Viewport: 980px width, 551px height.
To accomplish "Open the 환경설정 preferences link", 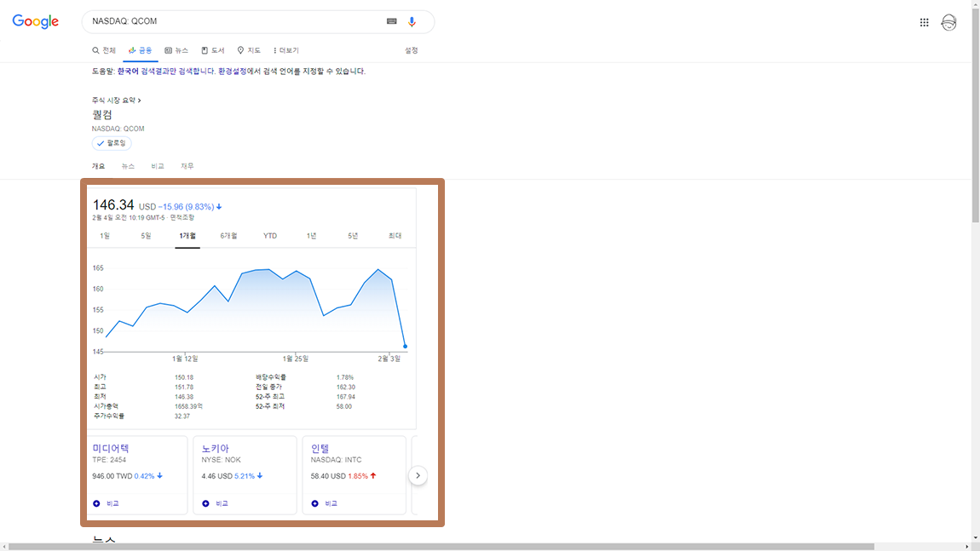I will pyautogui.click(x=233, y=72).
